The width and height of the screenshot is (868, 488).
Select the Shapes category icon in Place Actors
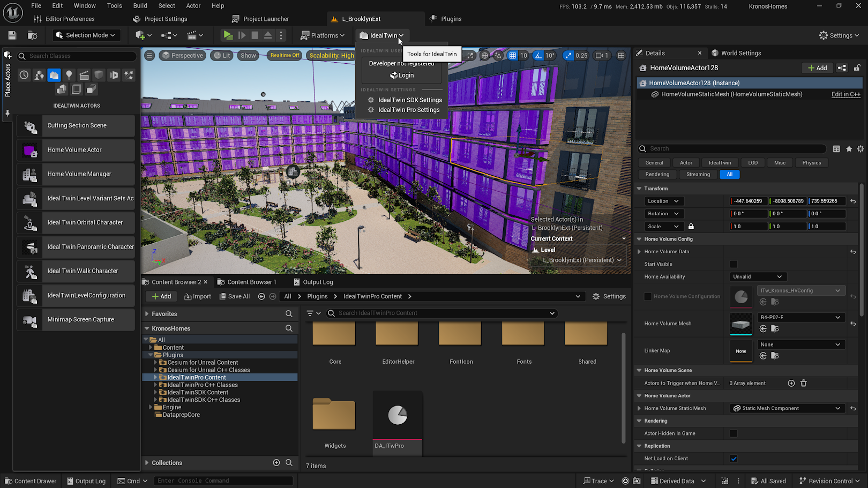99,76
